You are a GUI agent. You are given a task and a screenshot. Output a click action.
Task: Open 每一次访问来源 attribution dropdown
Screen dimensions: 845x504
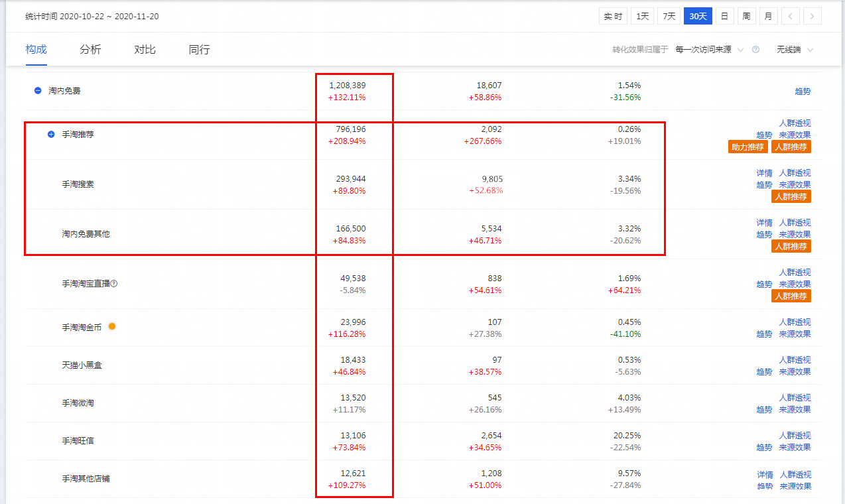709,50
